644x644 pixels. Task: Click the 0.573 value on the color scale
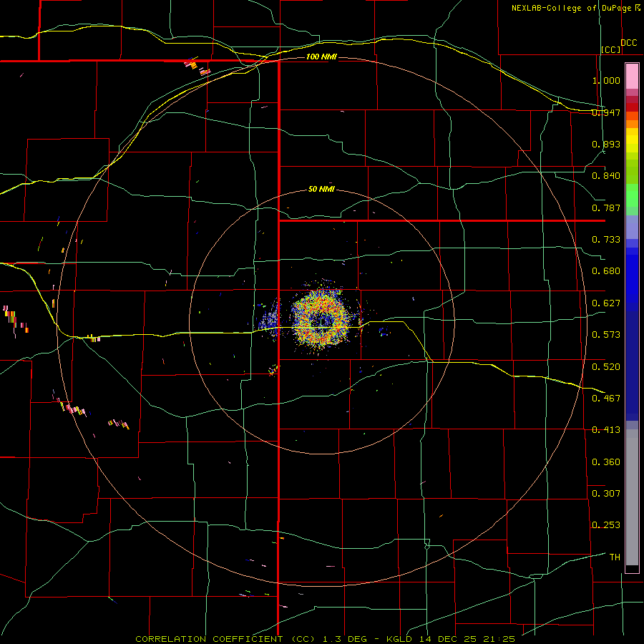click(x=606, y=335)
